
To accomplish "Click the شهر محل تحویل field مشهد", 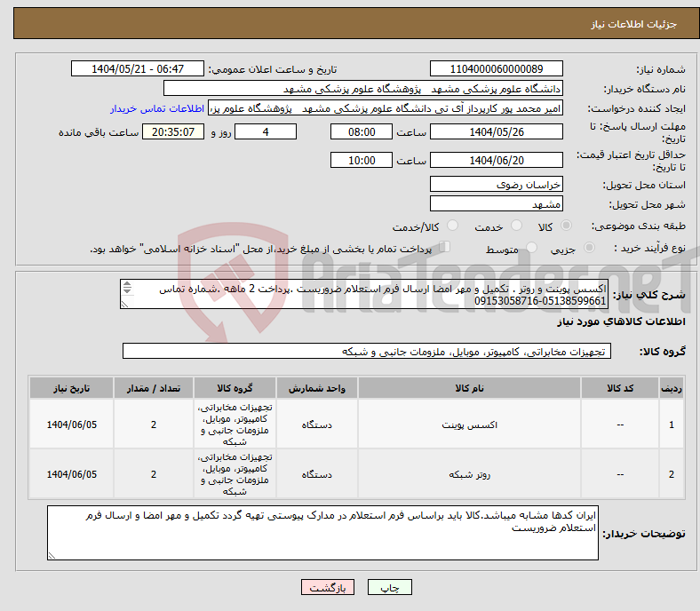I will [496, 204].
